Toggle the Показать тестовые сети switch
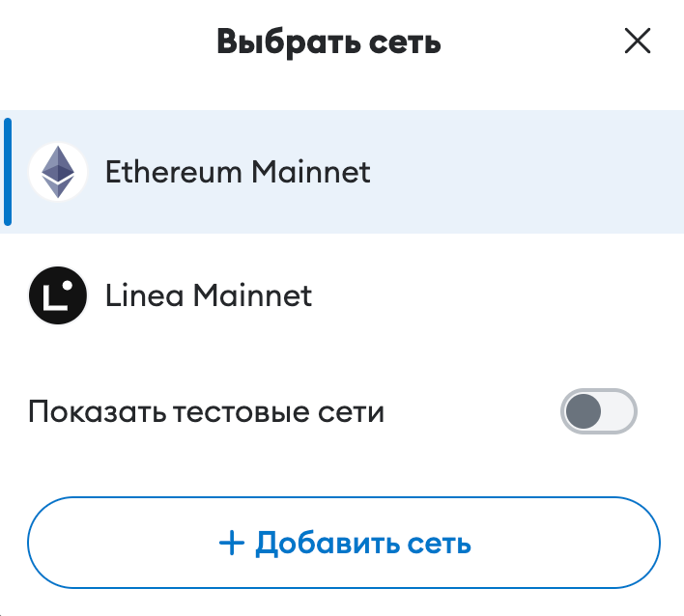This screenshot has height=616, width=684. (599, 412)
